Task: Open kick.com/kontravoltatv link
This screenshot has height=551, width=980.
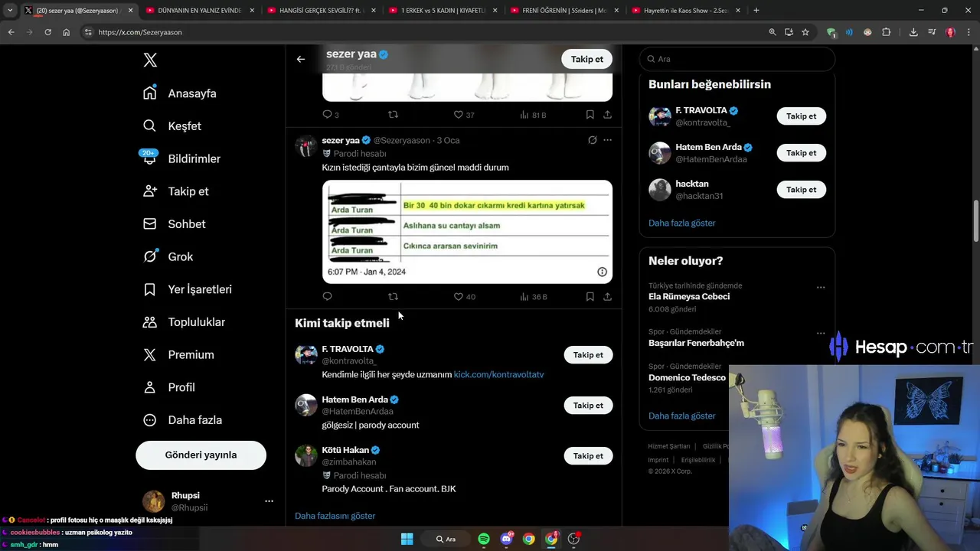Action: (498, 374)
